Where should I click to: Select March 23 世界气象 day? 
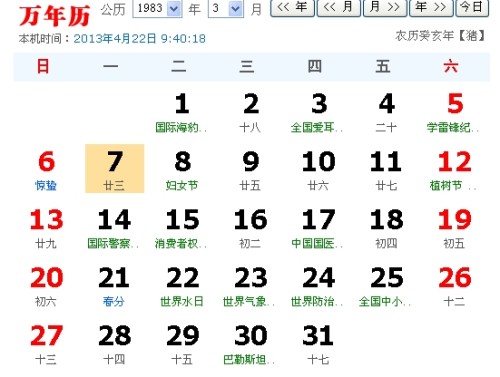coord(250,286)
